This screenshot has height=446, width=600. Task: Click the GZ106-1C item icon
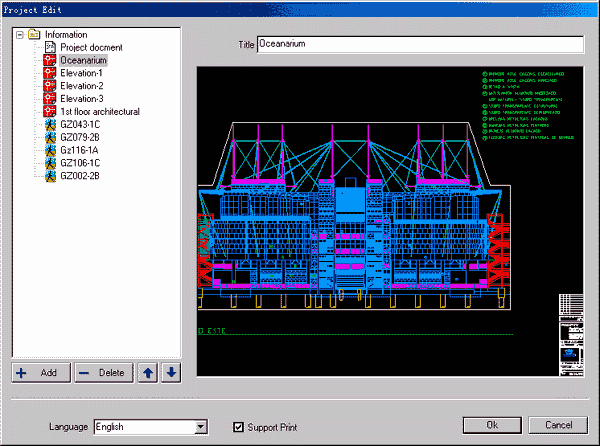50,163
